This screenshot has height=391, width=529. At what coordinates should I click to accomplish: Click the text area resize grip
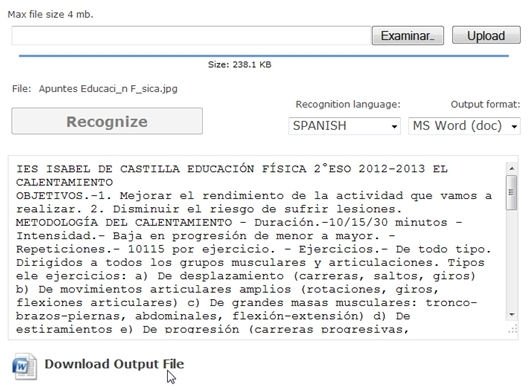click(x=512, y=329)
